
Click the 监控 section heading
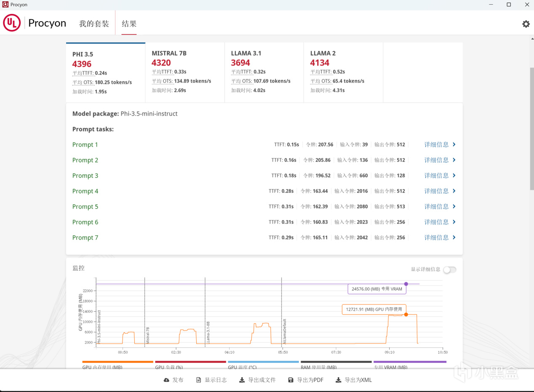(78, 268)
